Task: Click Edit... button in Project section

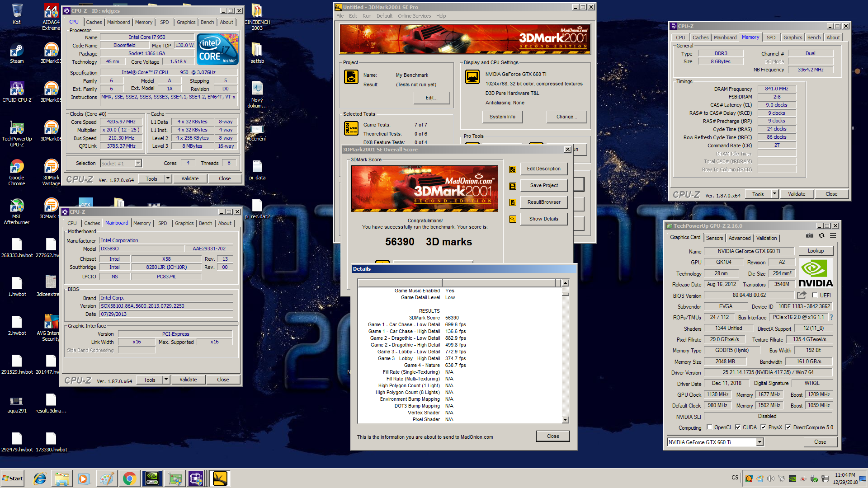Action: click(431, 98)
